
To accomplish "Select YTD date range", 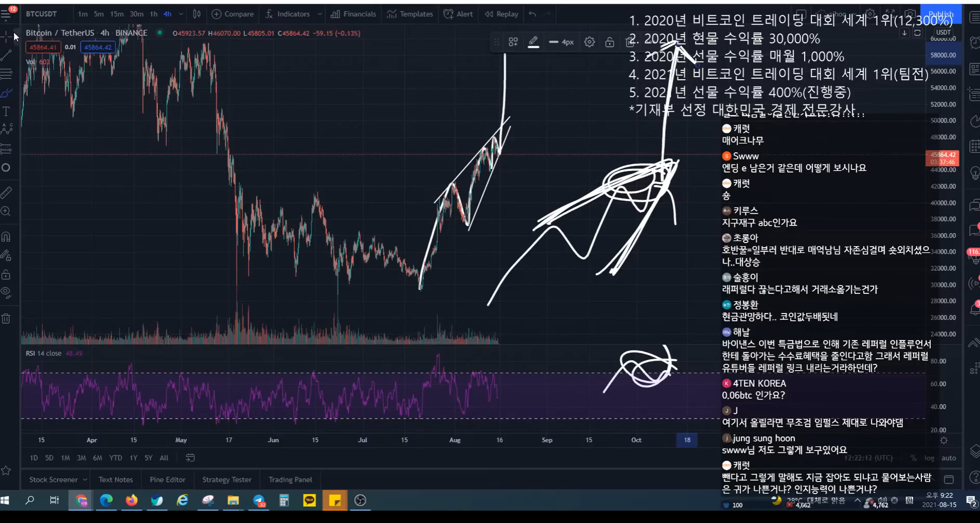I will (x=116, y=458).
